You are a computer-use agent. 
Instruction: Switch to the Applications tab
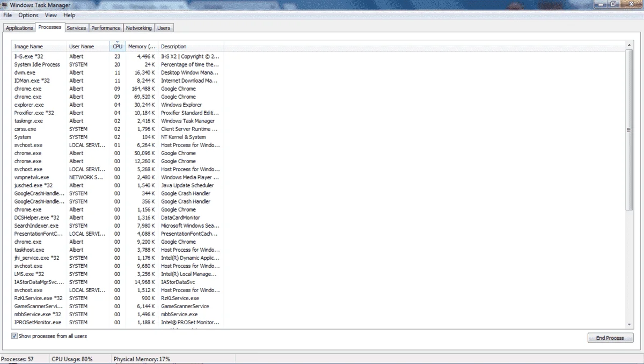(x=19, y=28)
